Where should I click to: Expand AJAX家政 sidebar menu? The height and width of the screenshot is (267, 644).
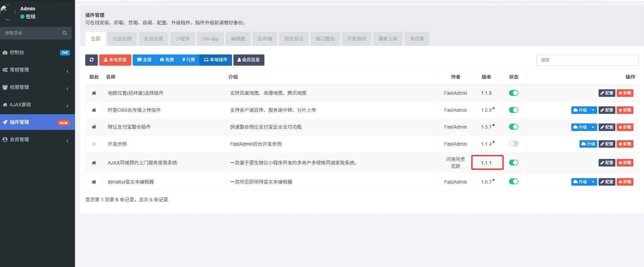click(37, 105)
